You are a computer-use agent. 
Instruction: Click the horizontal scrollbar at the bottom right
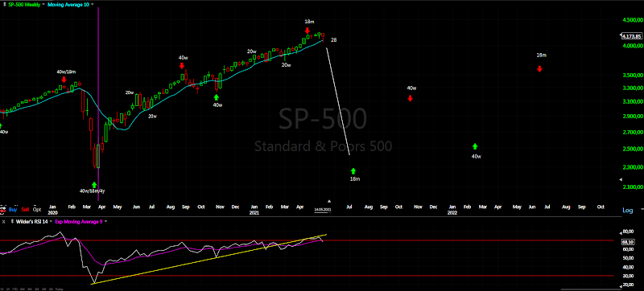(x=592, y=289)
